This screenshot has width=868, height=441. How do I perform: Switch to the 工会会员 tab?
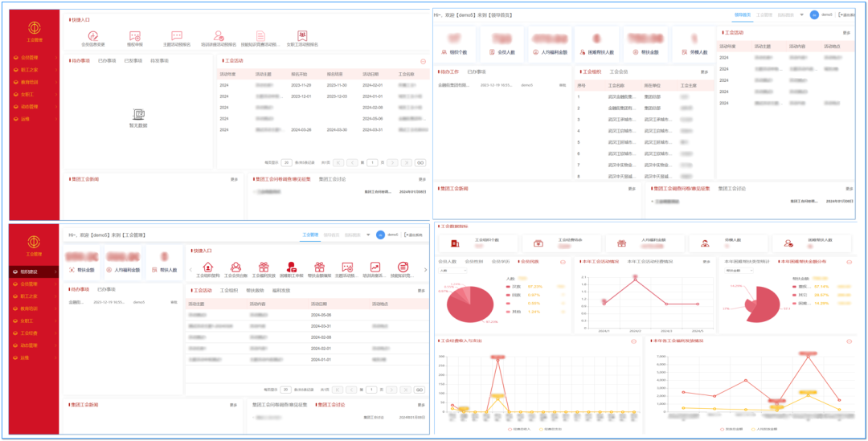point(619,72)
